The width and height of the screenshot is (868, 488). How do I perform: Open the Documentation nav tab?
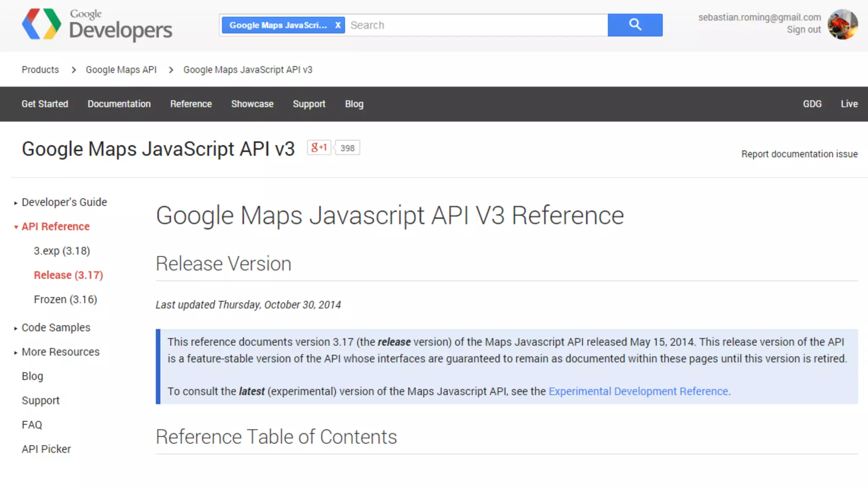(119, 104)
